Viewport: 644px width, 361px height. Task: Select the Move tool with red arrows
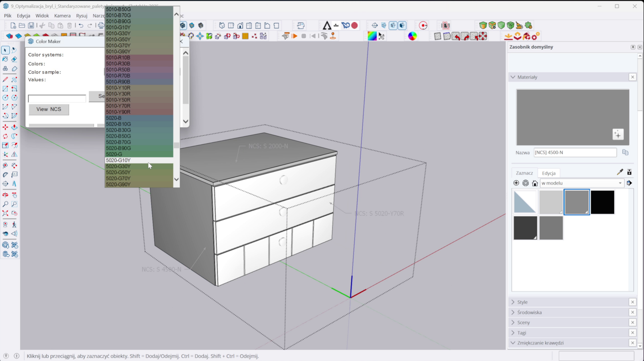coord(5,127)
